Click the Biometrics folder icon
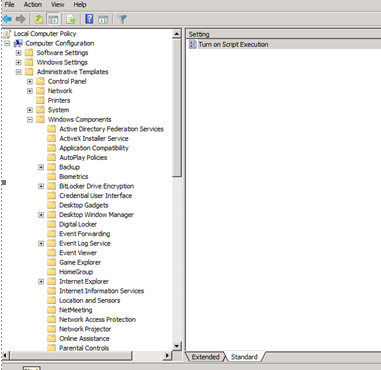Viewport: 381px width, 370px height. 51,176
